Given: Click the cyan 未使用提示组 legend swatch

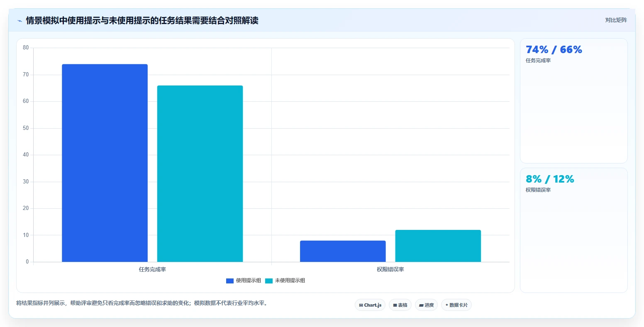Looking at the screenshot, I should 269,281.
